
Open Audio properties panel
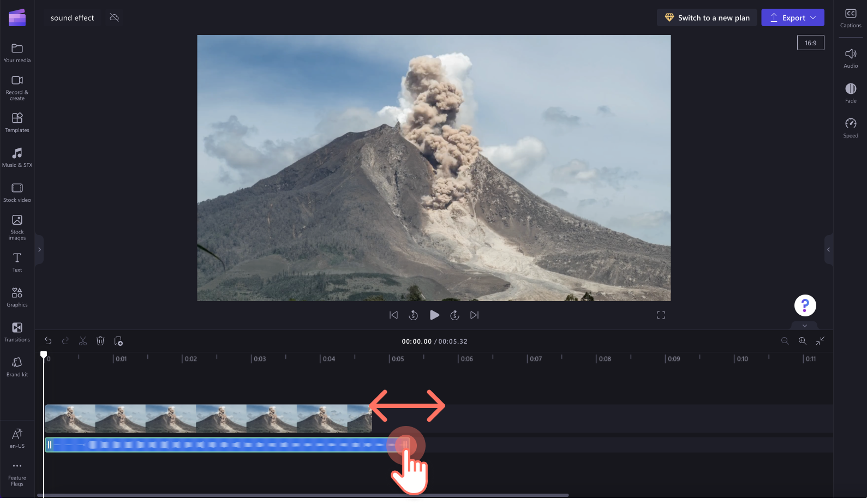click(851, 58)
